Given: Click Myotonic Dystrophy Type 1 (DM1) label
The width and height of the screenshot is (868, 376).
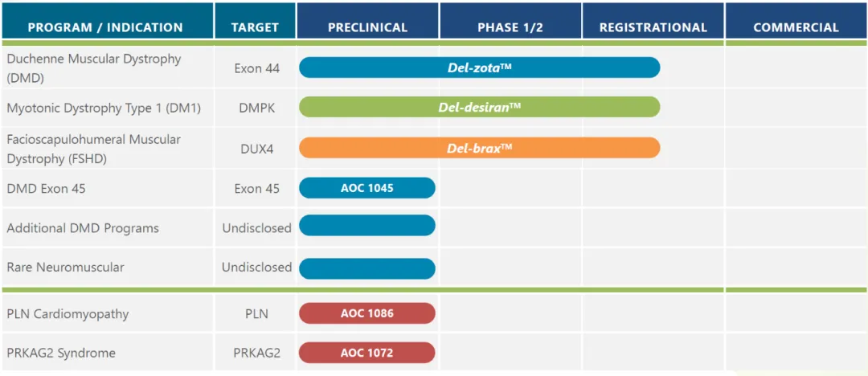Looking at the screenshot, I should 104,108.
